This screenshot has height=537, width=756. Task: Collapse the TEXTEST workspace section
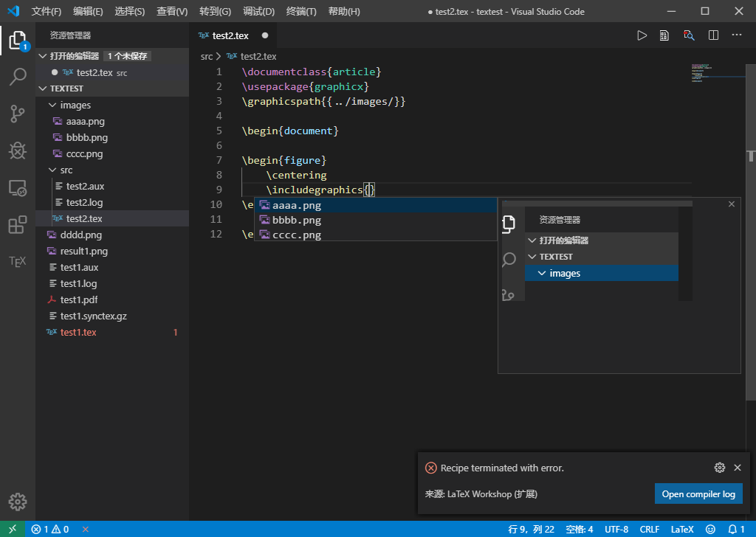(42, 89)
